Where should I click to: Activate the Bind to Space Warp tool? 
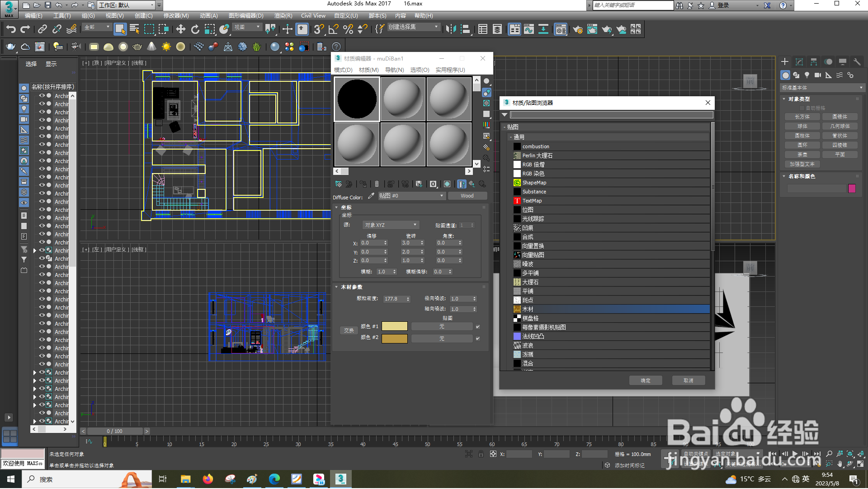coord(71,29)
